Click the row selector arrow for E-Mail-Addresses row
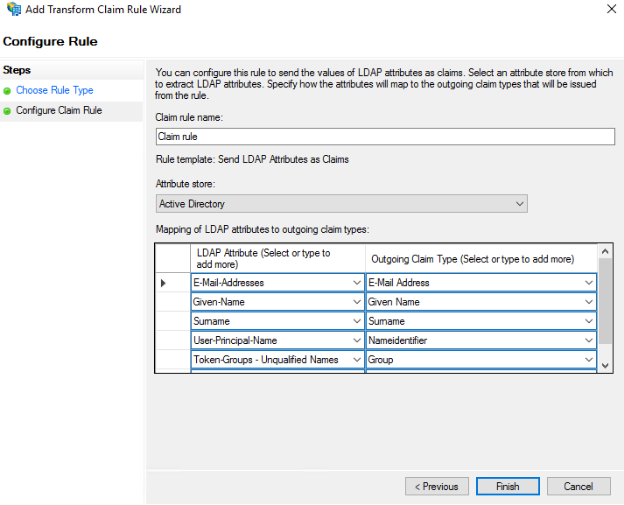 (164, 283)
